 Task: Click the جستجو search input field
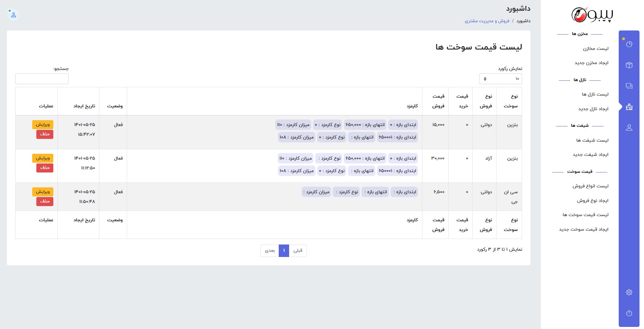pyautogui.click(x=42, y=79)
